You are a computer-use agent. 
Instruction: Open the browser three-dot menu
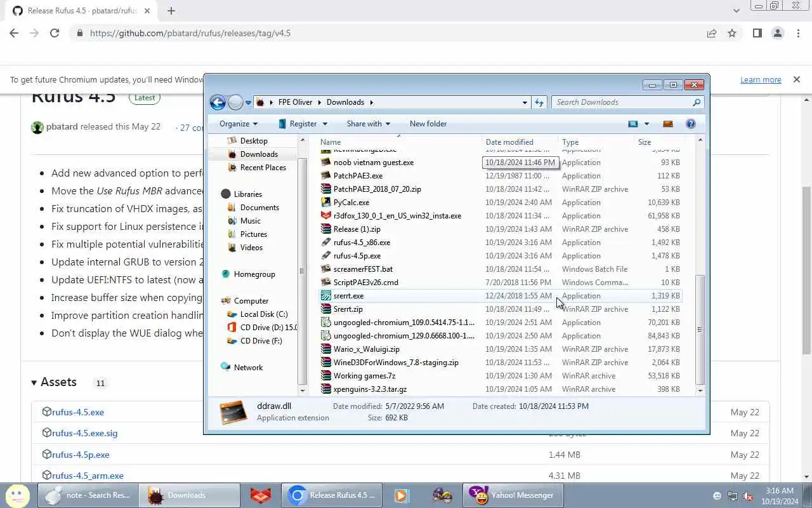pyautogui.click(x=798, y=33)
